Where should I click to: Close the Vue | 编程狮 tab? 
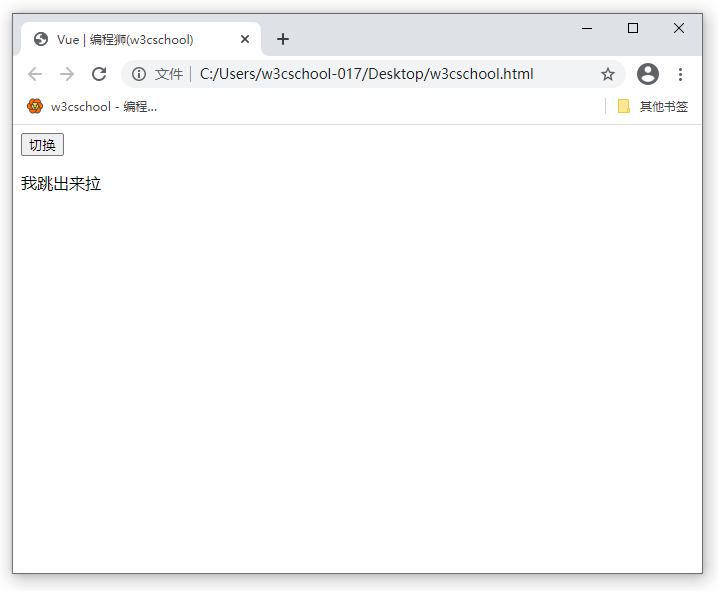click(x=245, y=39)
